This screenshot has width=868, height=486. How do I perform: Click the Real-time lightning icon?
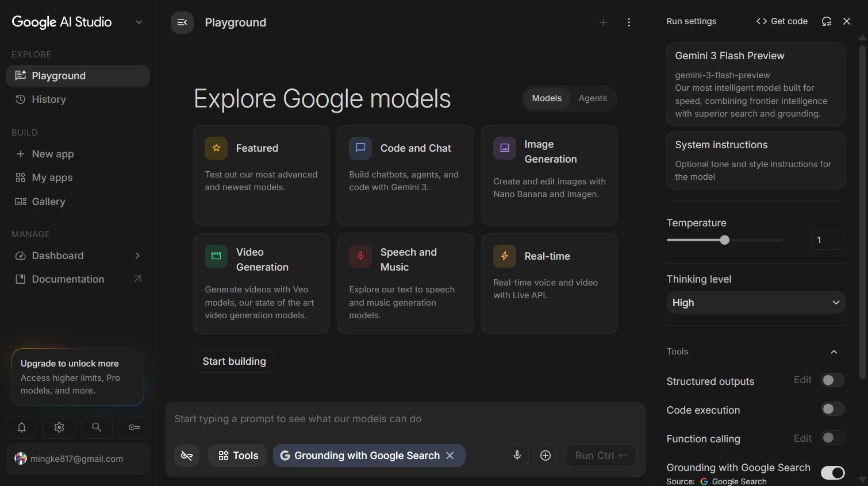505,256
